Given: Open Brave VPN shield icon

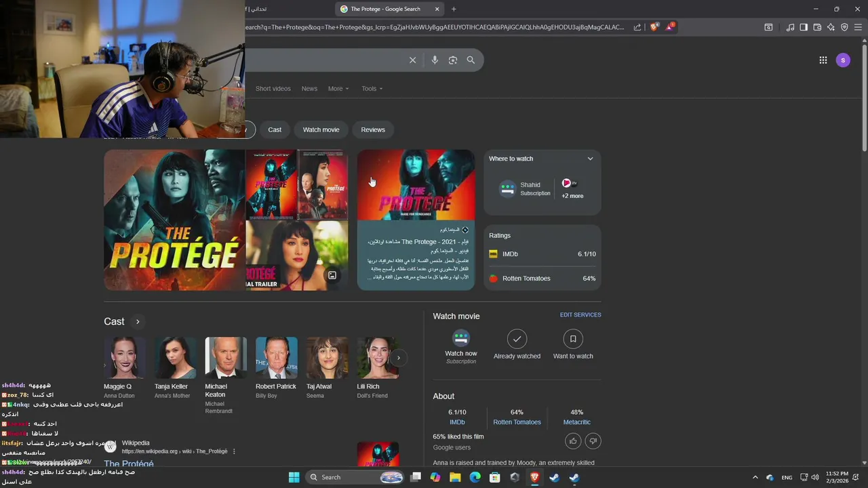Looking at the screenshot, I should click(844, 27).
